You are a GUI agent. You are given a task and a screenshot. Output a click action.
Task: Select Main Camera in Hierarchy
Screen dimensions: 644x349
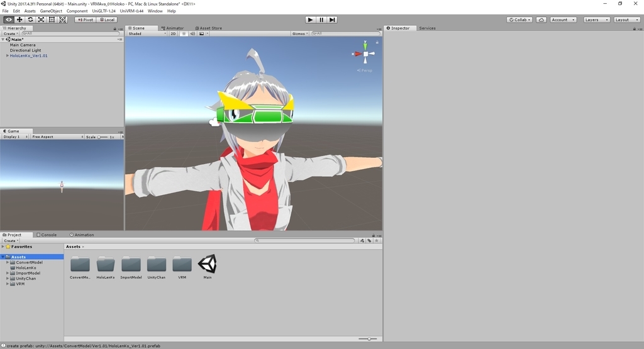pos(23,45)
